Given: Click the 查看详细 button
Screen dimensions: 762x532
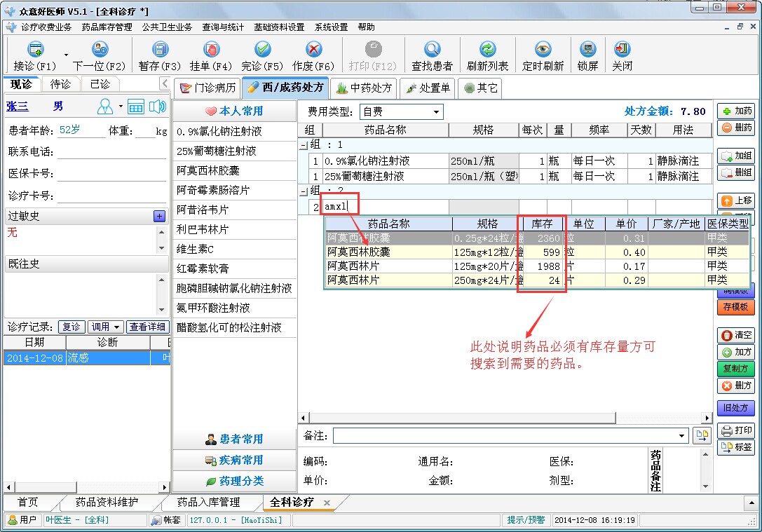Looking at the screenshot, I should [147, 327].
